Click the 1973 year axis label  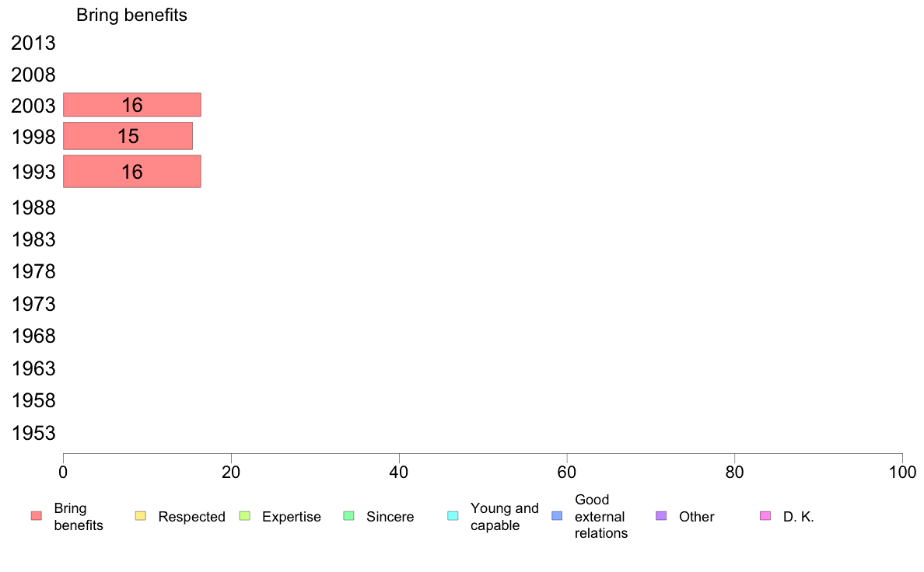point(33,304)
